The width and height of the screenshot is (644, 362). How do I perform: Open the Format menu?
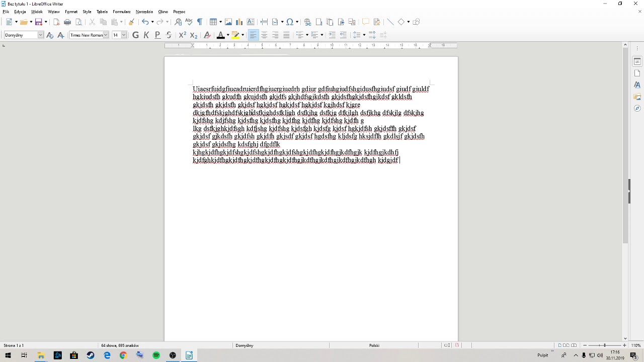coord(71,12)
